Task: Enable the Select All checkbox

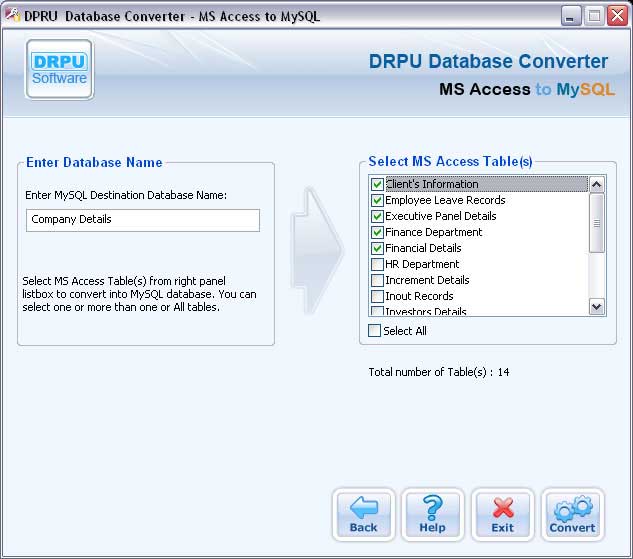Action: pyautogui.click(x=374, y=331)
